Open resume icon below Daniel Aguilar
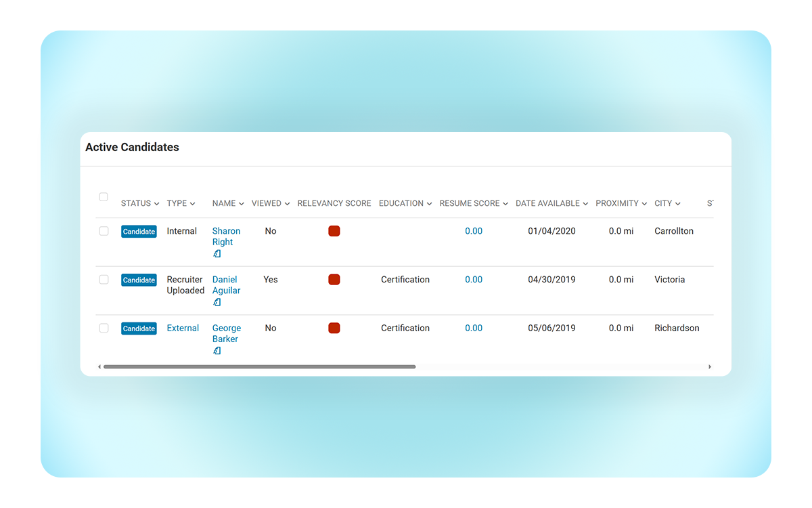 point(217,303)
